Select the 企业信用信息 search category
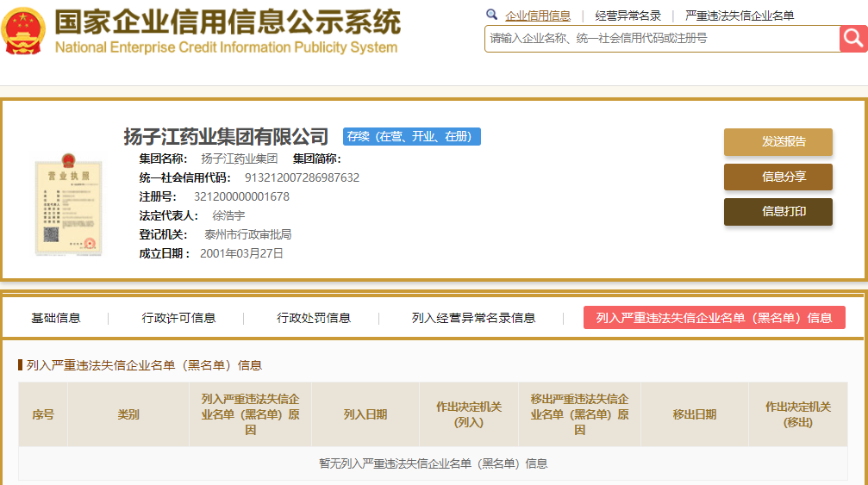868x485 pixels. 538,16
